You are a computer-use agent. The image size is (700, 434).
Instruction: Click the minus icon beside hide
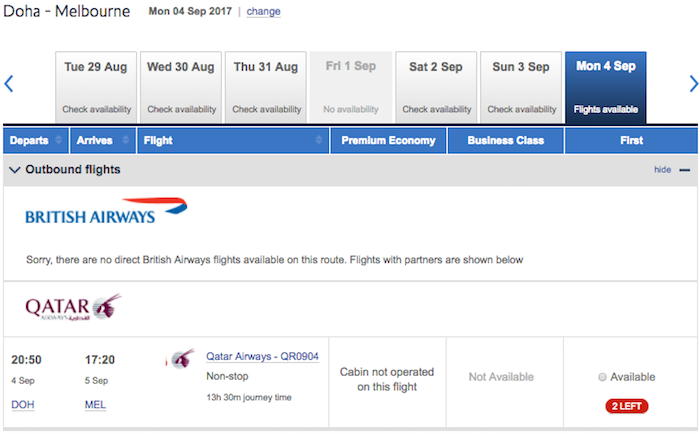tap(684, 170)
